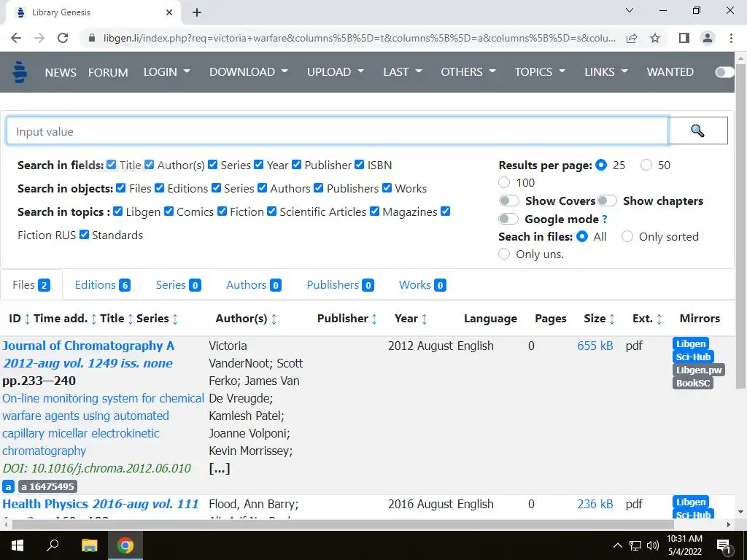Open the NEWS menu item
Viewport: 747px width, 560px height.
pyautogui.click(x=61, y=72)
